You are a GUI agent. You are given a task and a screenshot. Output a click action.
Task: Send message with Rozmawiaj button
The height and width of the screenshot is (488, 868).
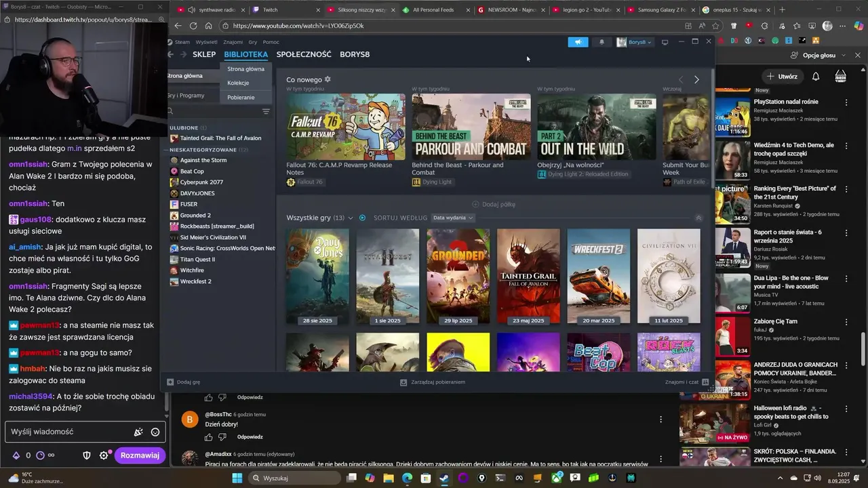tap(140, 455)
